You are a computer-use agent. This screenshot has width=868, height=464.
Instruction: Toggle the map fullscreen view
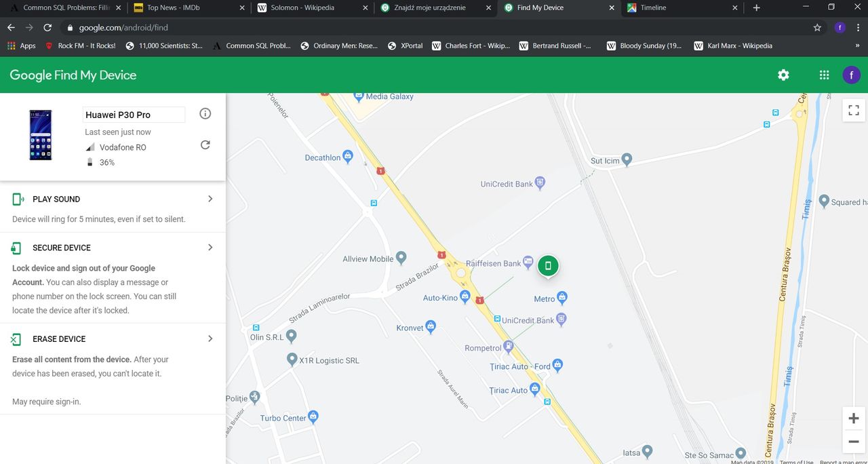point(853,110)
